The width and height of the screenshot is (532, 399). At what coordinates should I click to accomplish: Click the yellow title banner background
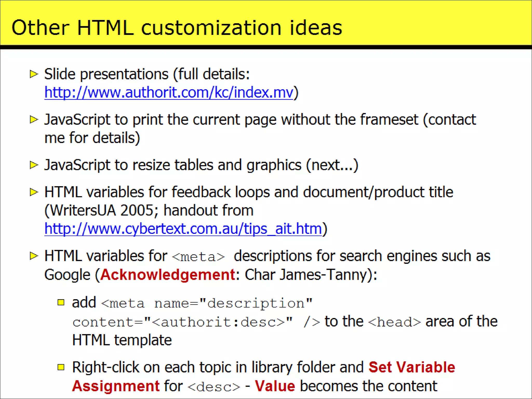(x=442, y=23)
